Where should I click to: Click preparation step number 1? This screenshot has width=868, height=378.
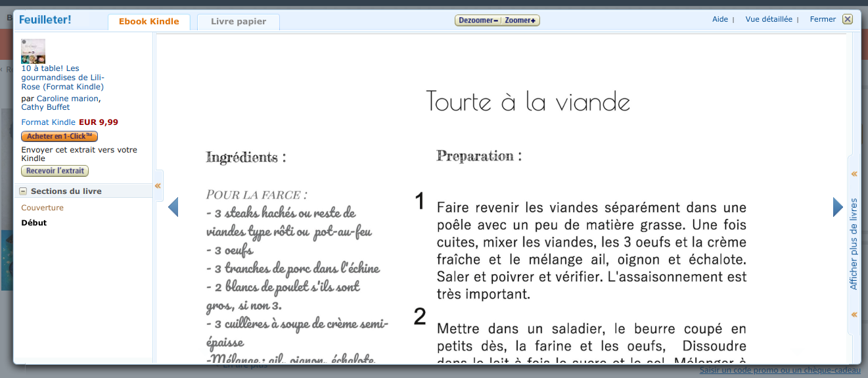[420, 202]
